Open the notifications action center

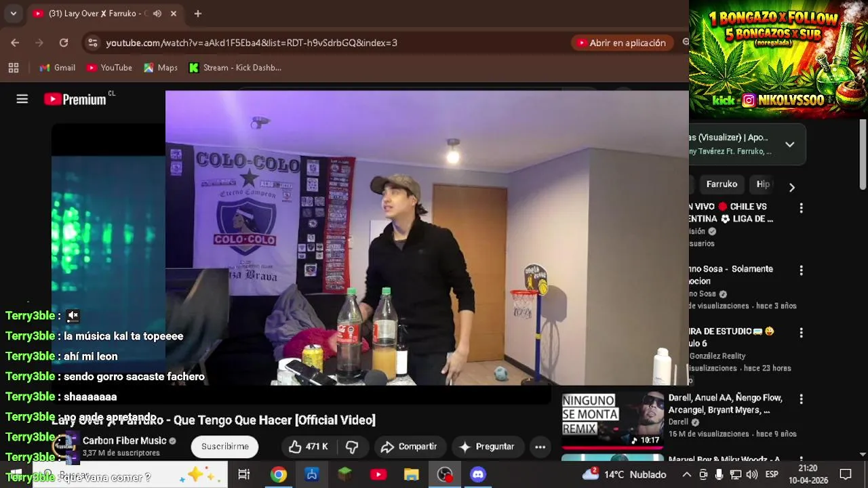[x=846, y=474]
